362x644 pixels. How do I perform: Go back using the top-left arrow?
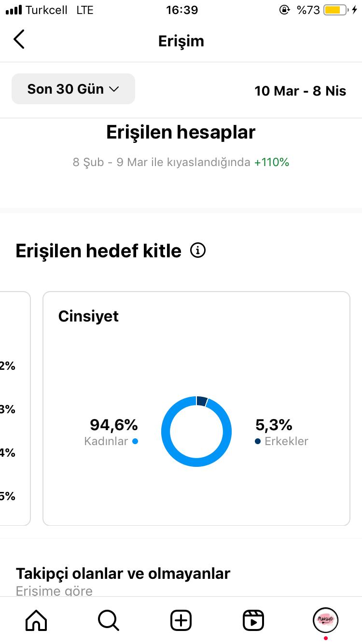click(x=19, y=40)
